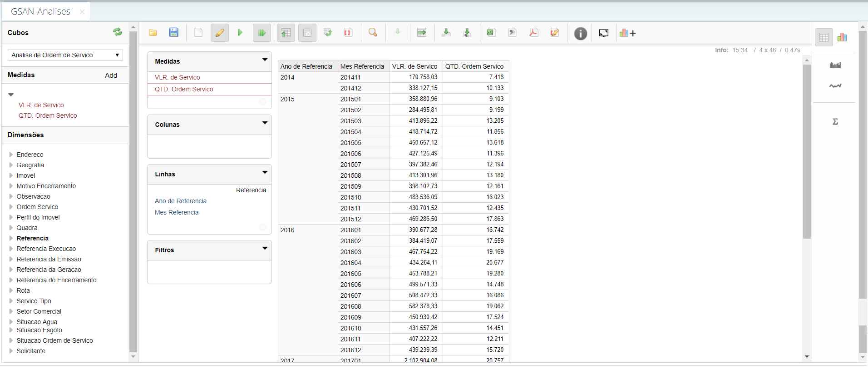Toggle the pencil edit mode button

point(219,33)
